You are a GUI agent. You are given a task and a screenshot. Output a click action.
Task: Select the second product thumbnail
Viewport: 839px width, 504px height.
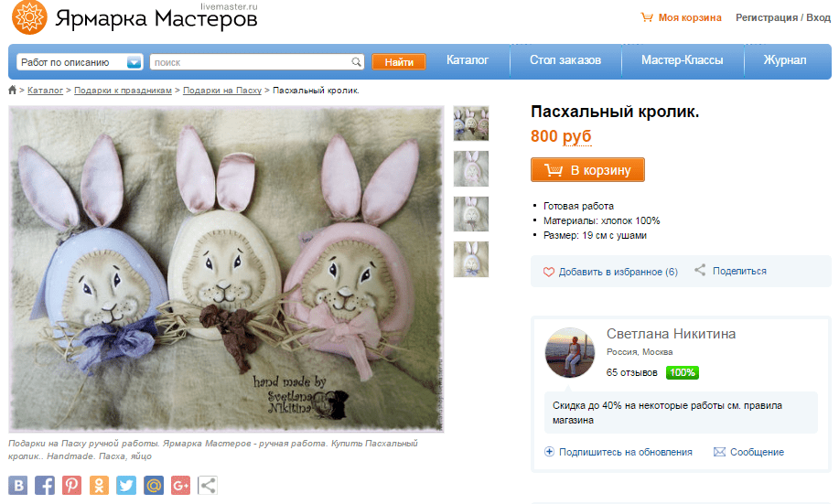tap(471, 168)
